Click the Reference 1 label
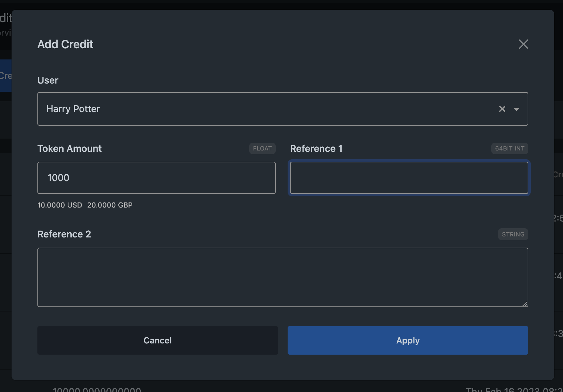This screenshot has height=392, width=563. [316, 148]
